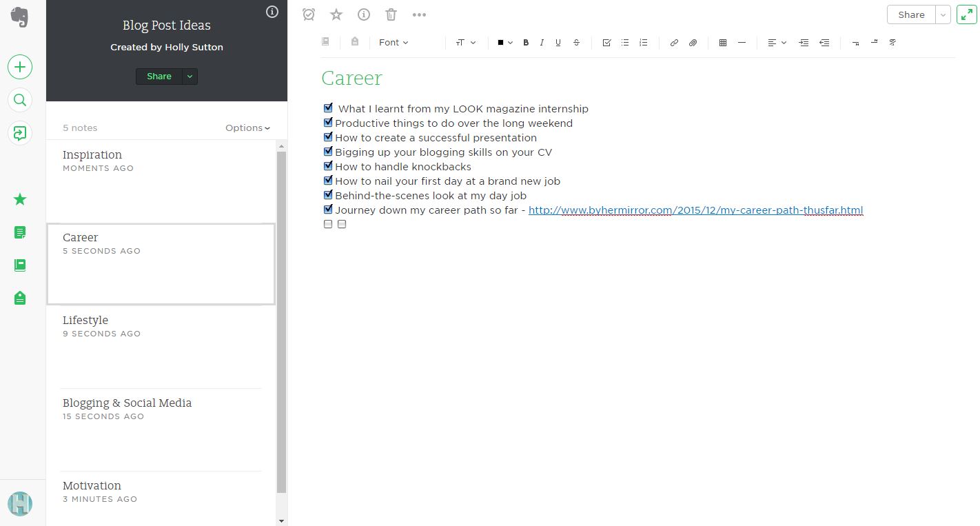Open the Tags icon in sidebar
This screenshot has height=526, width=980.
[x=20, y=298]
